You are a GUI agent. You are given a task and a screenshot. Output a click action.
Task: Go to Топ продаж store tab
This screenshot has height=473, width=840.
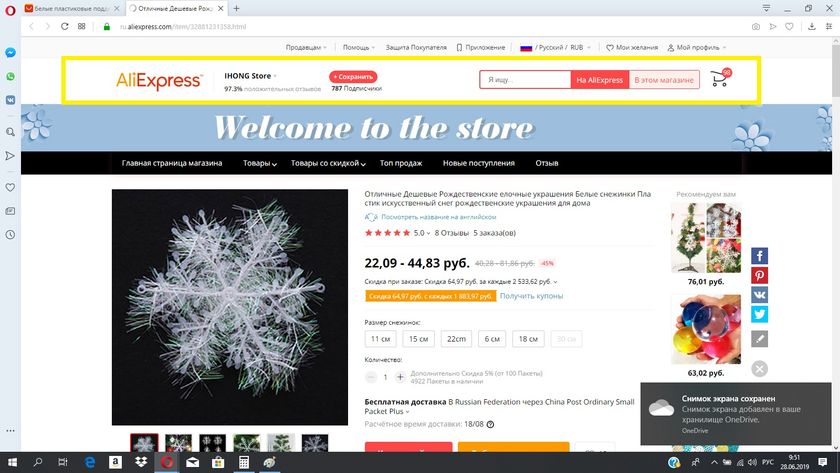pos(401,163)
